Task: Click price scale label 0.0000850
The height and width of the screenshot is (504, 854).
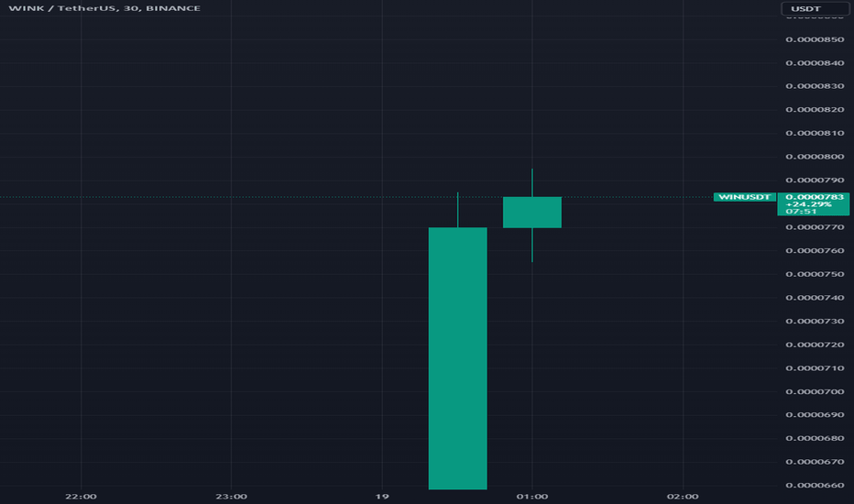Action: [x=815, y=39]
